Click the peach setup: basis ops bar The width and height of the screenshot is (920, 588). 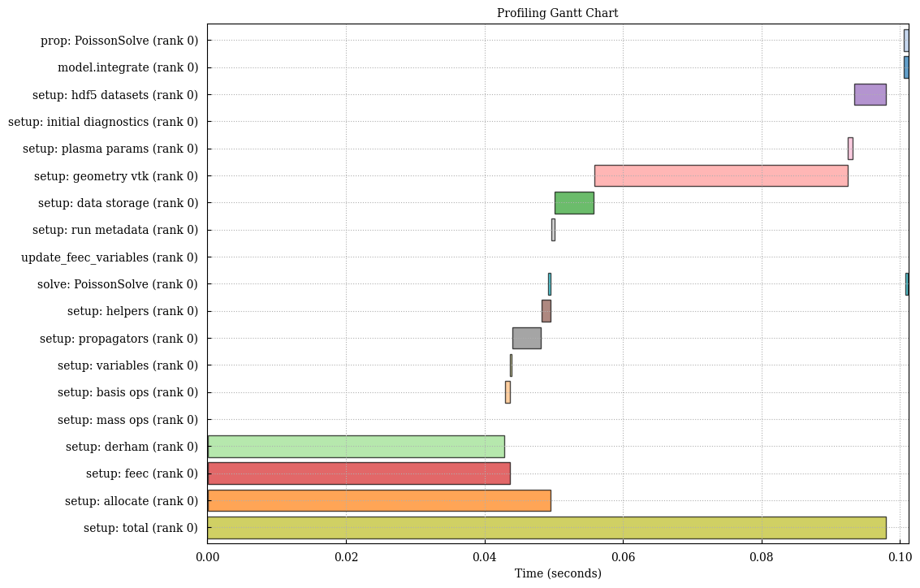[x=508, y=392]
